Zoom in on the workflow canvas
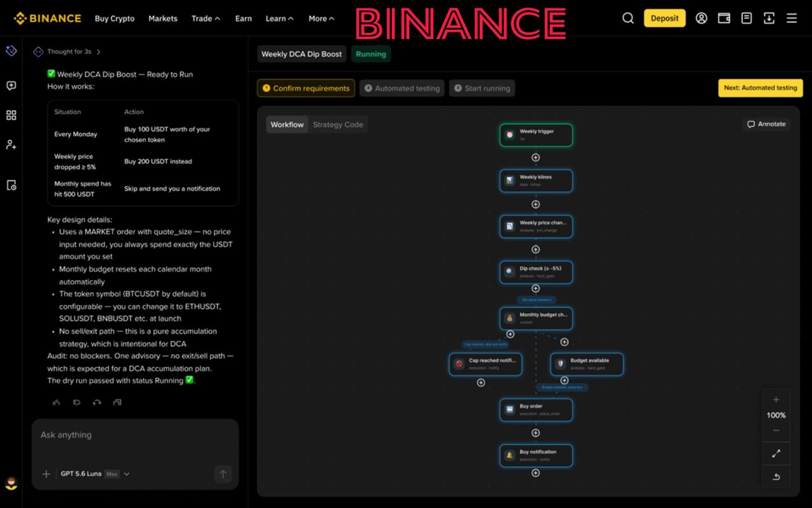Viewport: 812px width, 508px height. [x=776, y=400]
